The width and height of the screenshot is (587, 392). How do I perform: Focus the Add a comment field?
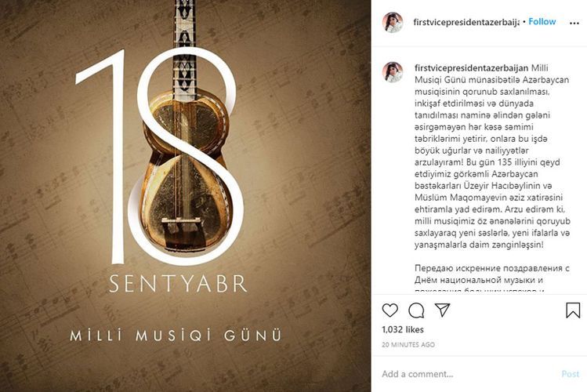coord(468,374)
